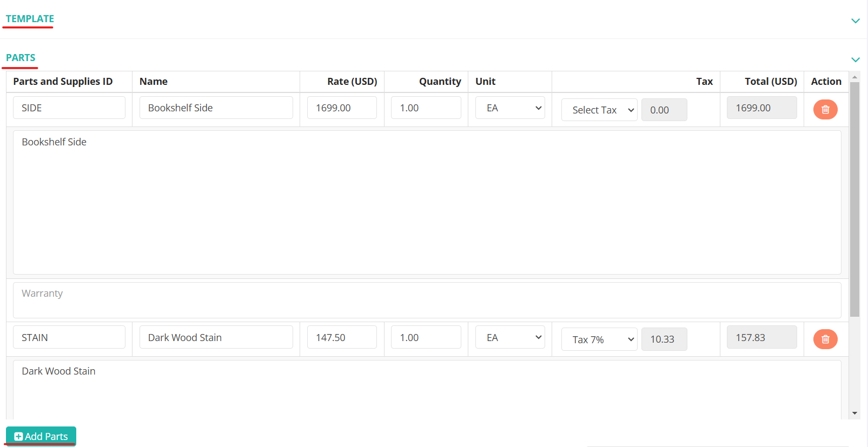Open the Tax 7% dropdown for Dark Wood Stain
The image size is (868, 447).
click(x=599, y=339)
